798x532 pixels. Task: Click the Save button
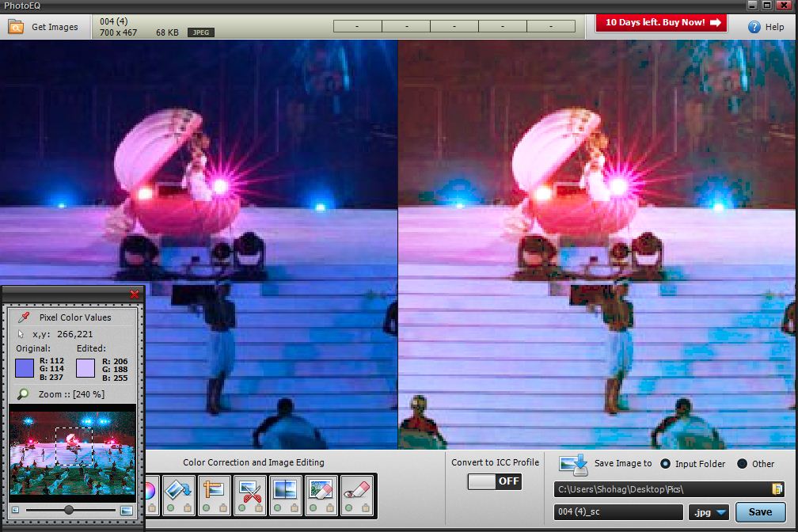click(x=759, y=512)
